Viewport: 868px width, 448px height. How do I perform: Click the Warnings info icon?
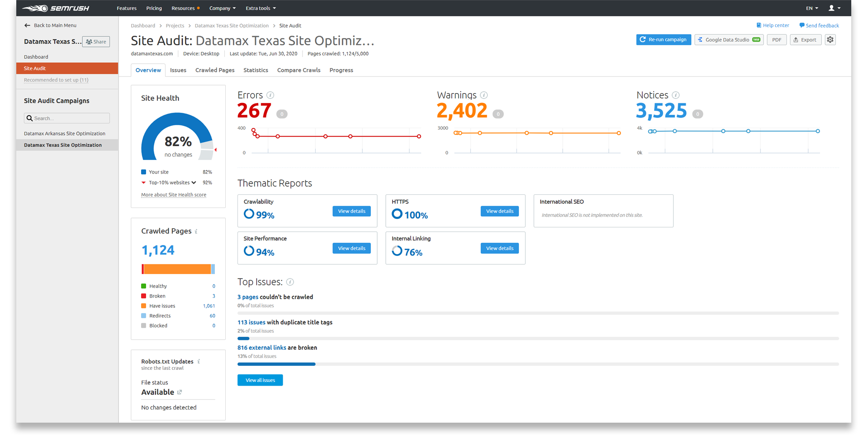484,95
